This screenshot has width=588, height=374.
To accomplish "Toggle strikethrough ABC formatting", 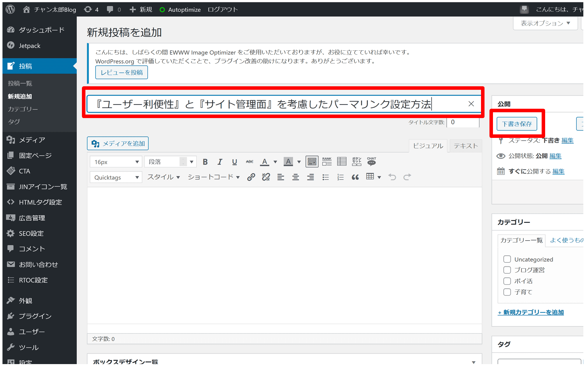I will [x=250, y=162].
